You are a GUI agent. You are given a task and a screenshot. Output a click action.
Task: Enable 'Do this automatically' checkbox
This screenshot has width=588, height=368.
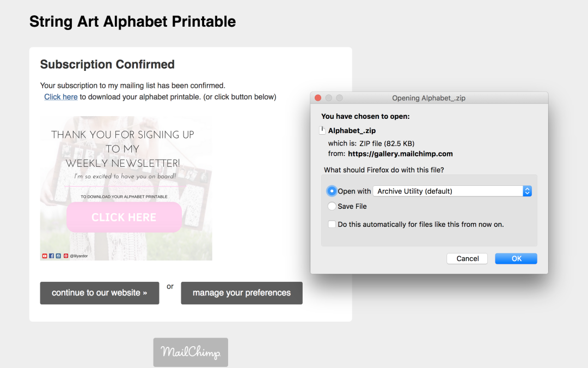[332, 224]
